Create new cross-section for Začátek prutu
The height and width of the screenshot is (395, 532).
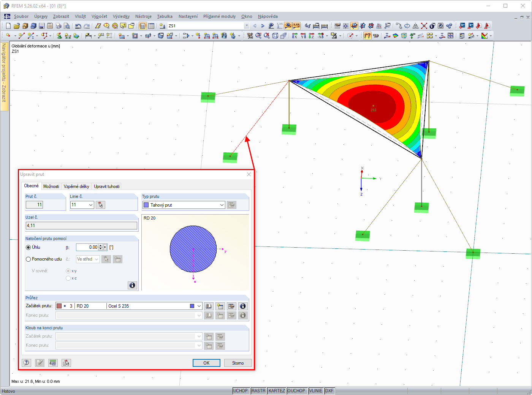[x=220, y=306]
